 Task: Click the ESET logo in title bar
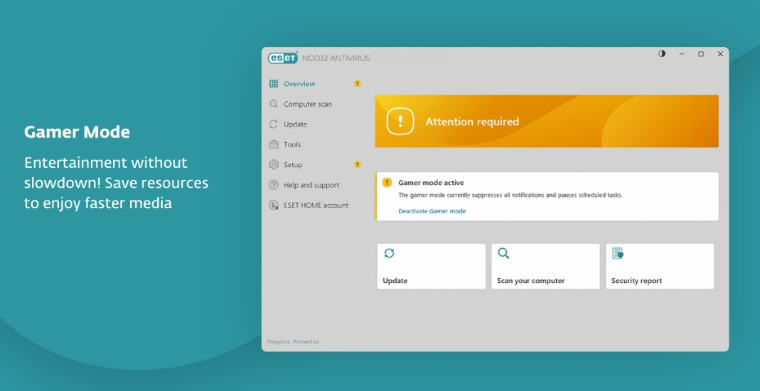283,58
